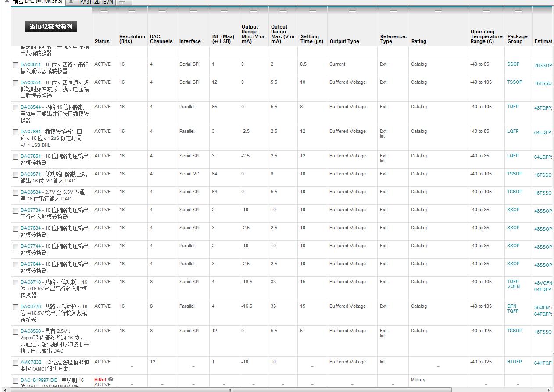Open the DAC7664 product link
554x392 pixels.
31,132
